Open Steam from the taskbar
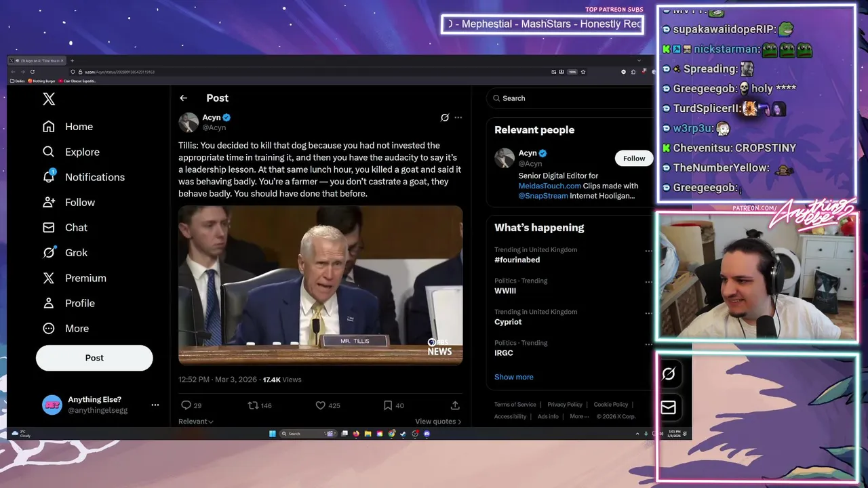868x488 pixels. coord(403,434)
